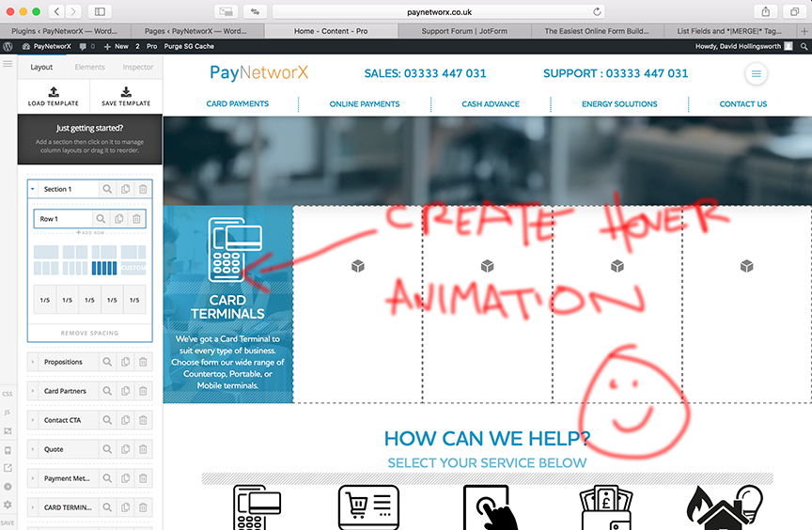Viewport: 812px width, 530px height.
Task: Click the CSS editor icon in left bar
Action: coord(8,394)
